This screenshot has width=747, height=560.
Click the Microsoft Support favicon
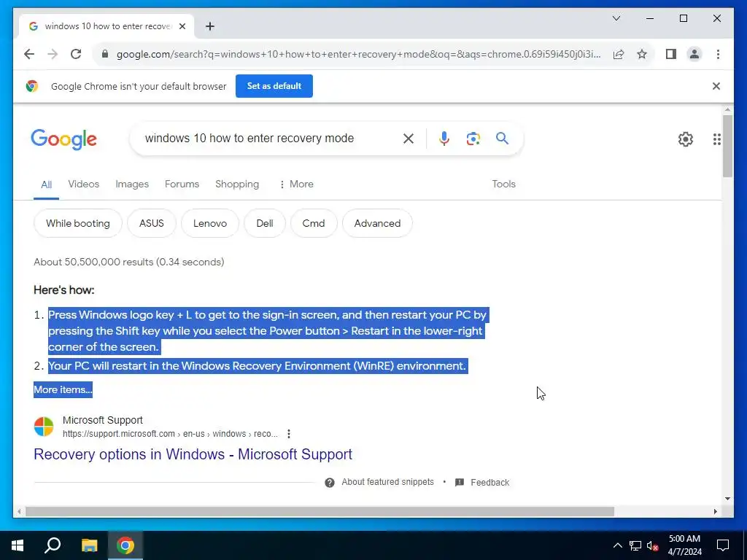point(44,427)
